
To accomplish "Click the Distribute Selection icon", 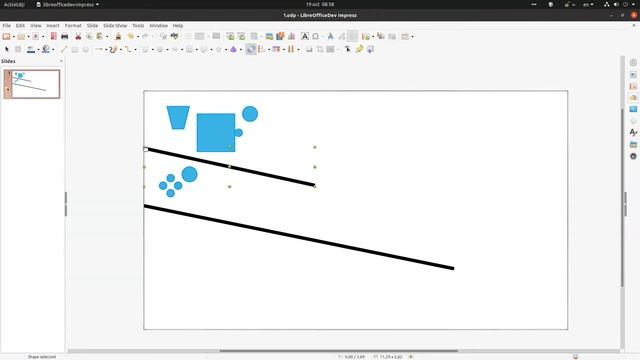I will point(291,49).
